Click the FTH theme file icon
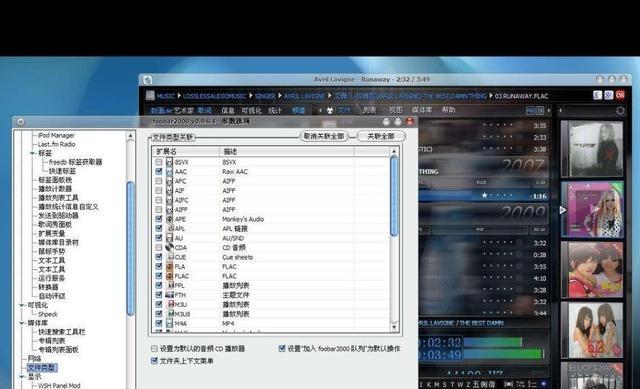 pyautogui.click(x=170, y=295)
